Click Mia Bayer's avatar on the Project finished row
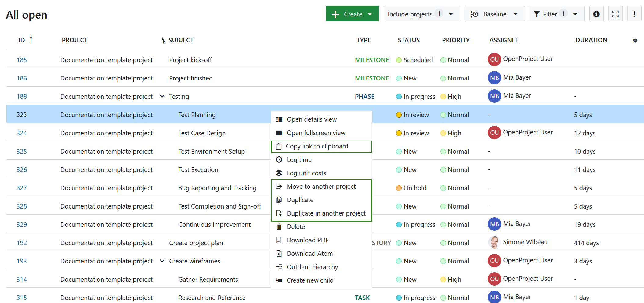The width and height of the screenshot is (644, 303). click(x=494, y=78)
